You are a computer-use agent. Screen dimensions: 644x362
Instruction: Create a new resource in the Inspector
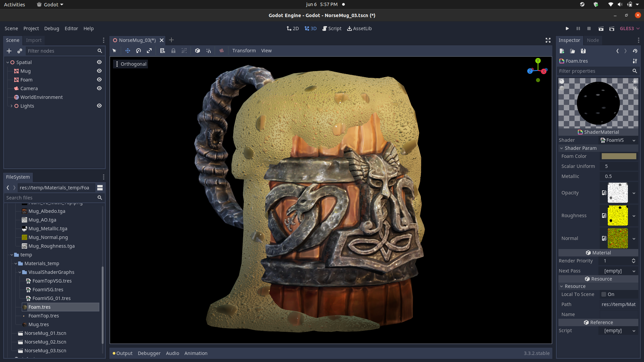[x=561, y=51]
